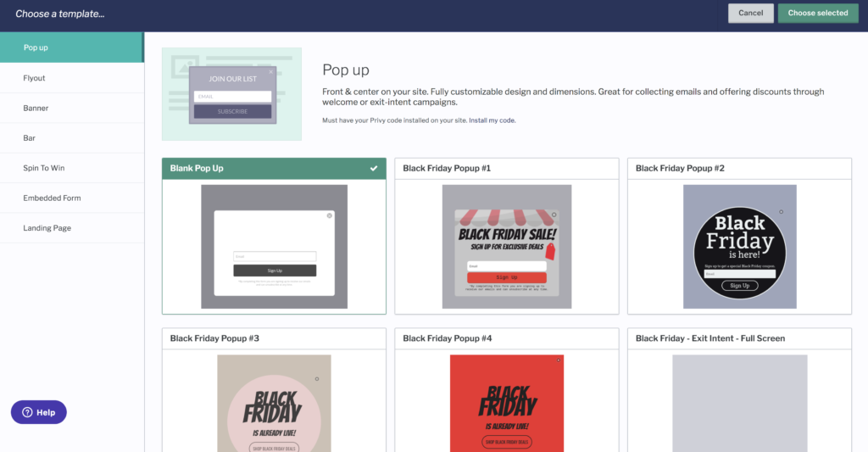Open Spin To Win category
Viewport: 868px width, 452px height.
72,168
